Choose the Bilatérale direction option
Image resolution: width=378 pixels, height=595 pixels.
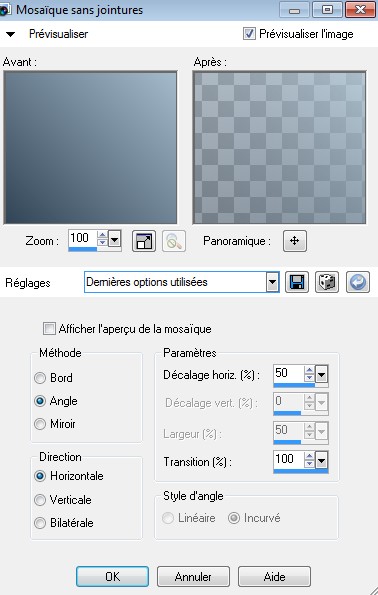tap(40, 523)
